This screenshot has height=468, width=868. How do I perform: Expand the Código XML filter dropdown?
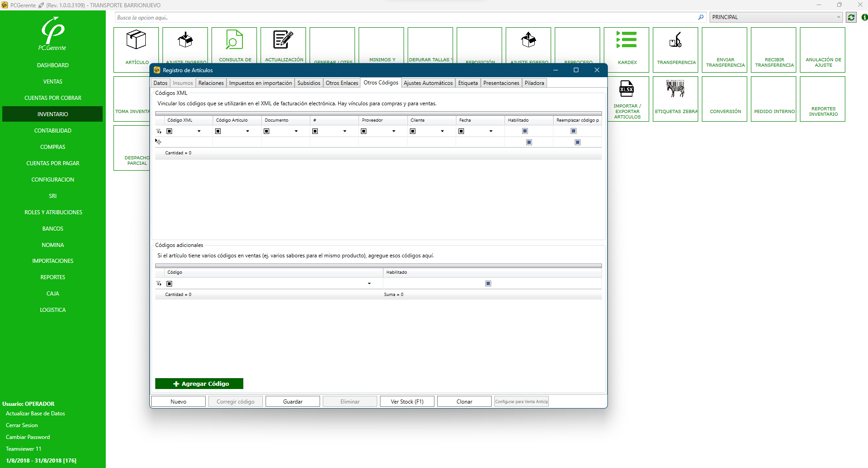[199, 131]
